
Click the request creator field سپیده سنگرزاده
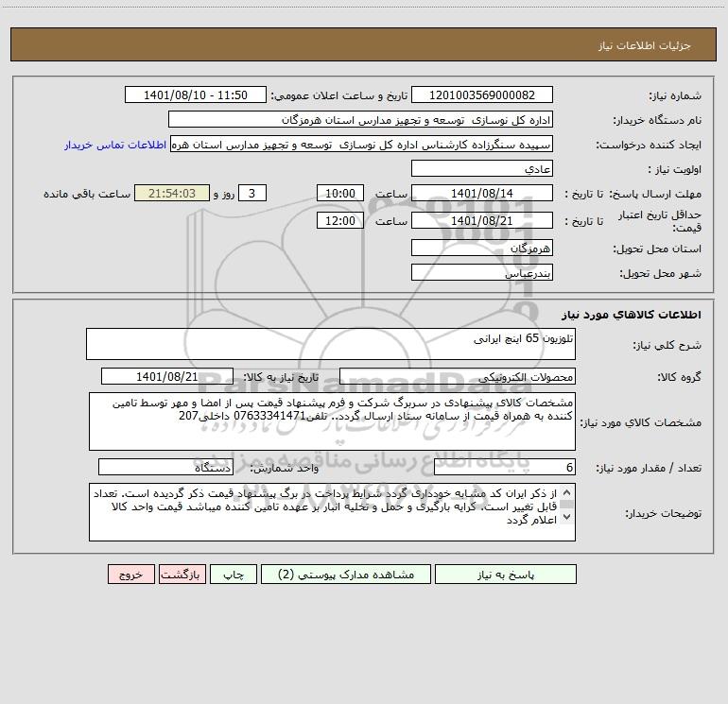[362, 145]
